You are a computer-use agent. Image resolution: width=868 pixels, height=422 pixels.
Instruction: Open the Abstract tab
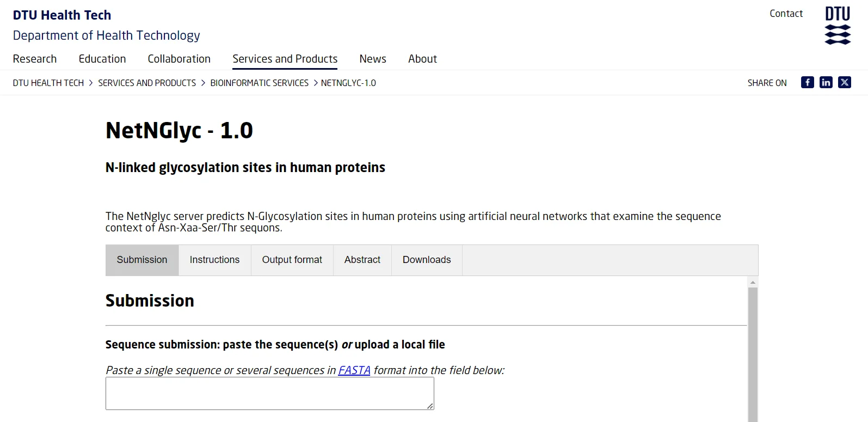pyautogui.click(x=362, y=260)
